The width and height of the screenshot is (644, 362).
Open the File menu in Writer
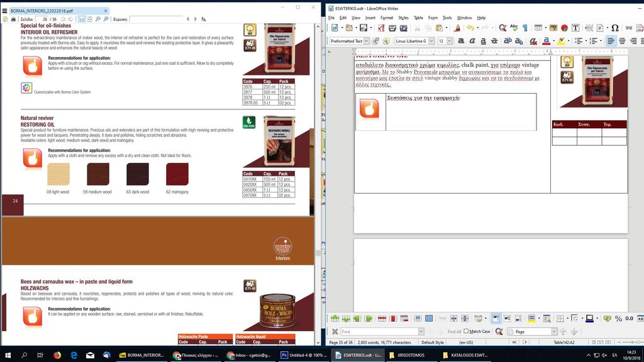coord(331,18)
